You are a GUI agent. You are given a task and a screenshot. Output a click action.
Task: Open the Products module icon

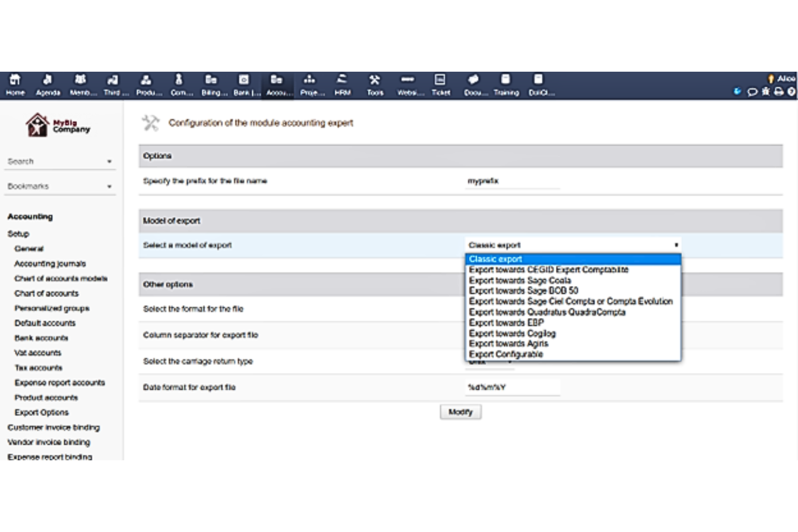click(146, 80)
